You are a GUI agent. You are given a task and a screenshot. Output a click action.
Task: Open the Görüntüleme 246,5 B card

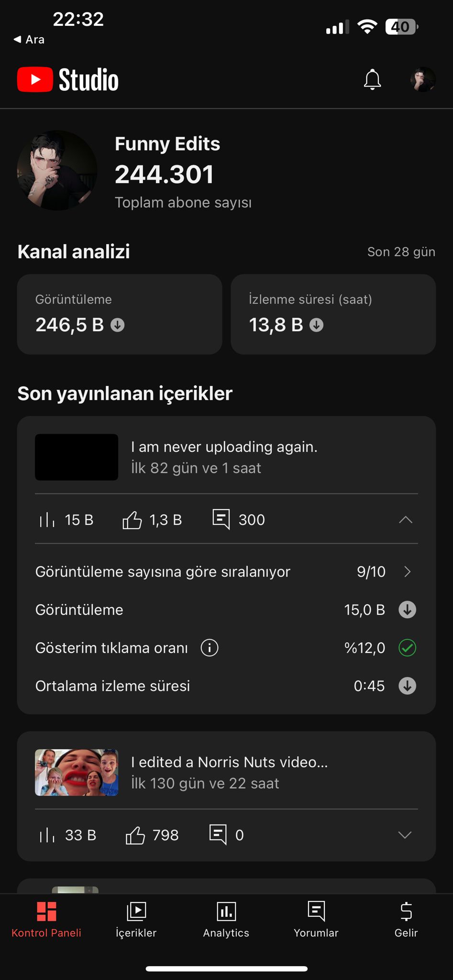[120, 314]
